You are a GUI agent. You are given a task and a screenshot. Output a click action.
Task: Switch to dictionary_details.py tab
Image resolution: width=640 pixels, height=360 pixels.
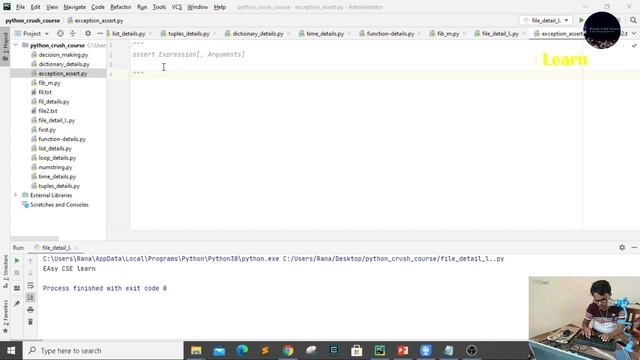click(x=258, y=33)
